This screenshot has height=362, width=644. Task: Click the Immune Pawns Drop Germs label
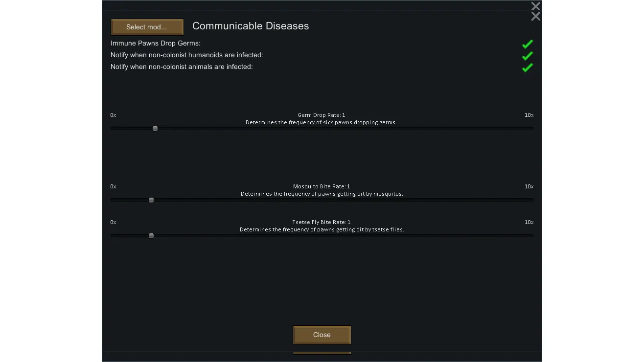coord(156,44)
